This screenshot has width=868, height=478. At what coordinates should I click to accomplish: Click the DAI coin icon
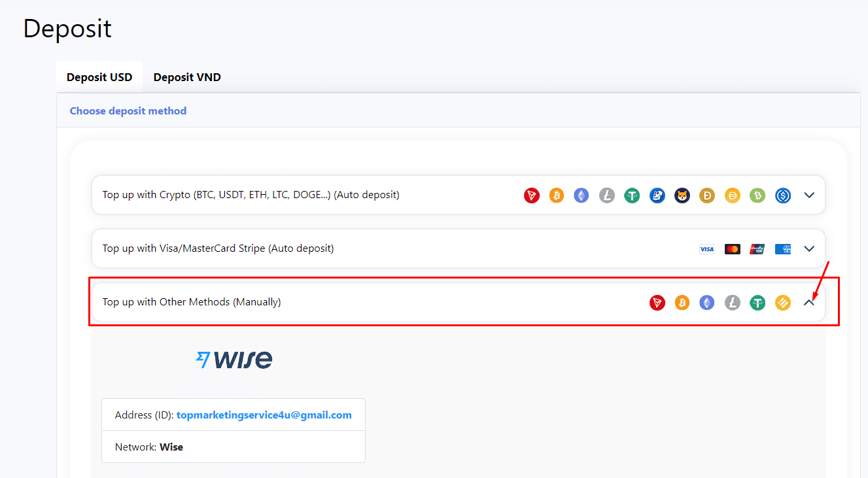coord(733,195)
